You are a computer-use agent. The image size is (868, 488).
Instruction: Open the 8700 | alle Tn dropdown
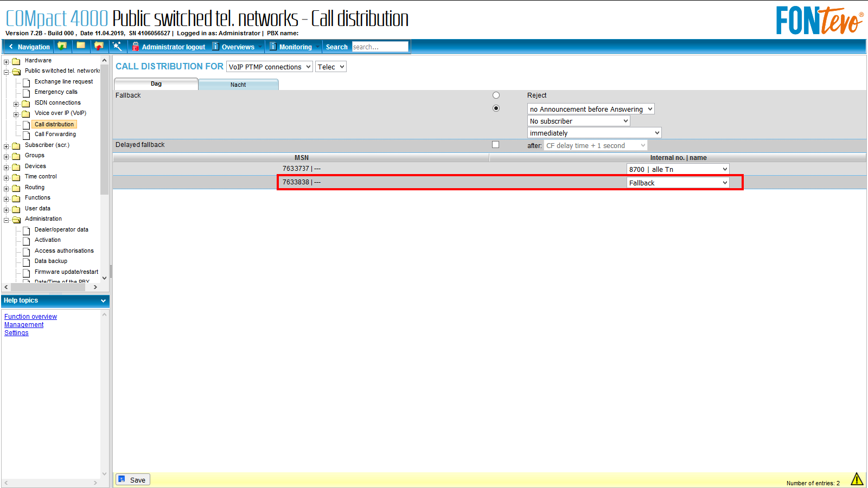pos(678,169)
